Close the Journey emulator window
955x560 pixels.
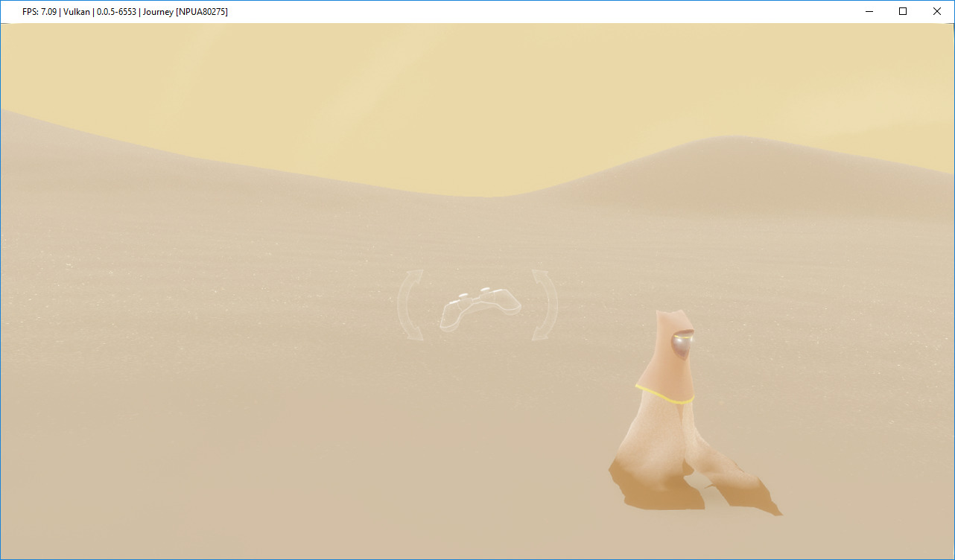click(x=937, y=11)
